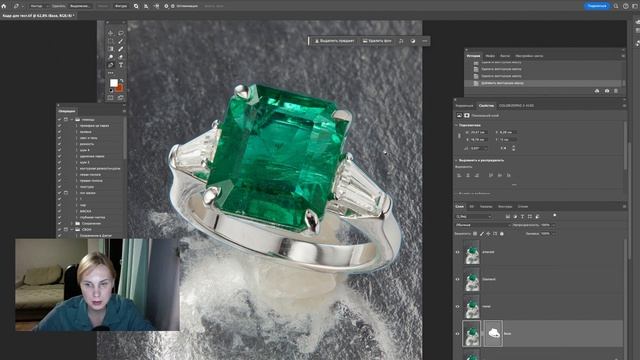Collapse the top action set folder
The height and width of the screenshot is (360, 640).
click(x=72, y=120)
